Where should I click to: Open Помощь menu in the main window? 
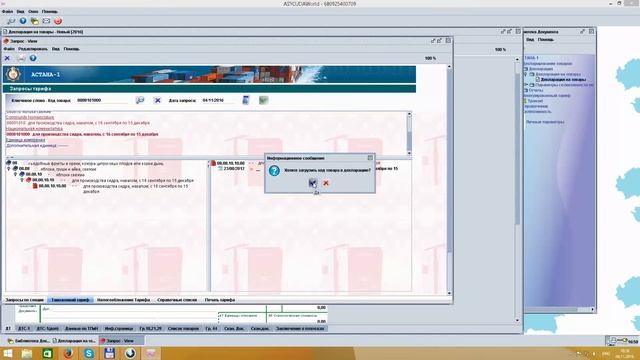[50, 11]
